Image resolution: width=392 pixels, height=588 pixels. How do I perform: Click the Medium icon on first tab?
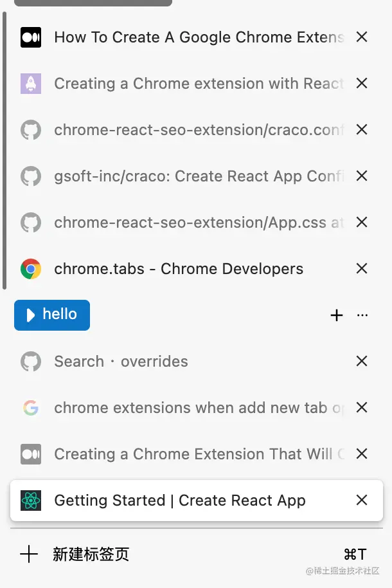pyautogui.click(x=31, y=37)
